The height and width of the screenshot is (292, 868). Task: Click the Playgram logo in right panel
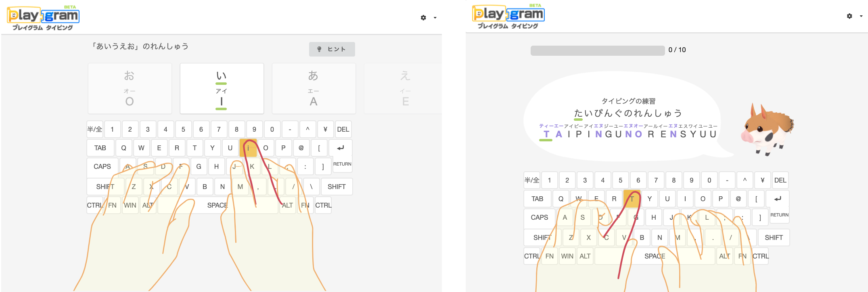point(508,17)
